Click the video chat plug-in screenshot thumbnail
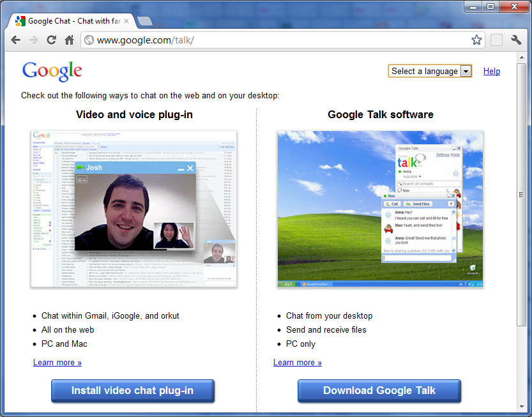The height and width of the screenshot is (417, 532). [x=133, y=209]
